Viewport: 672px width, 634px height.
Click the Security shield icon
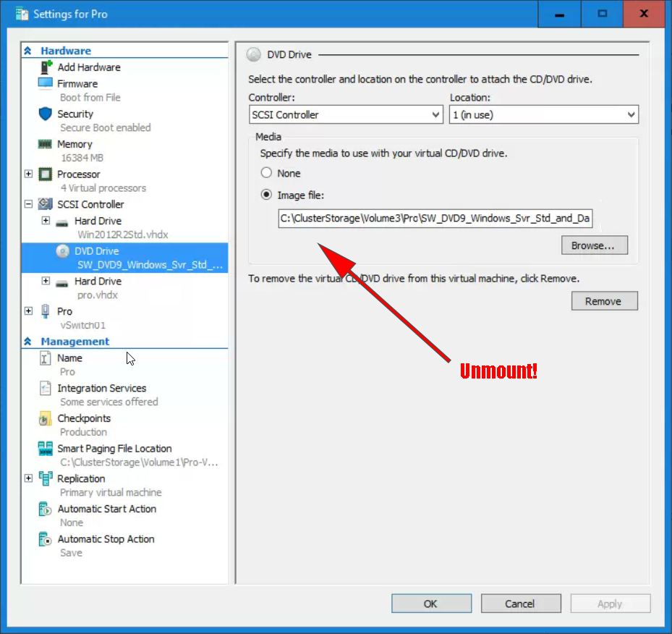pyautogui.click(x=45, y=114)
